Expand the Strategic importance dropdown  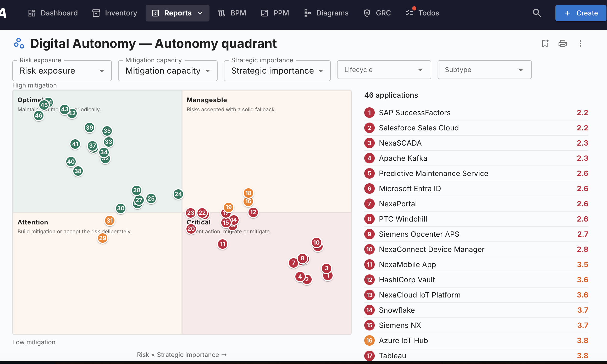tap(277, 71)
